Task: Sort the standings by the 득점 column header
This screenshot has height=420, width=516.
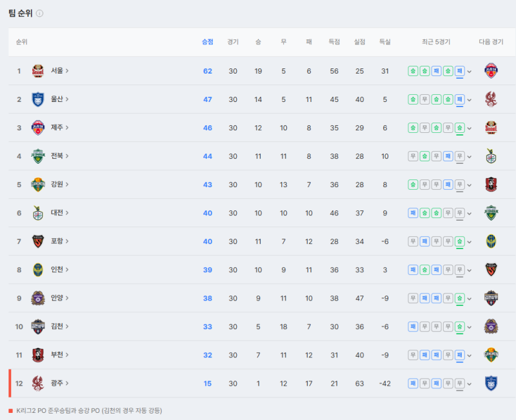Action: (x=334, y=42)
